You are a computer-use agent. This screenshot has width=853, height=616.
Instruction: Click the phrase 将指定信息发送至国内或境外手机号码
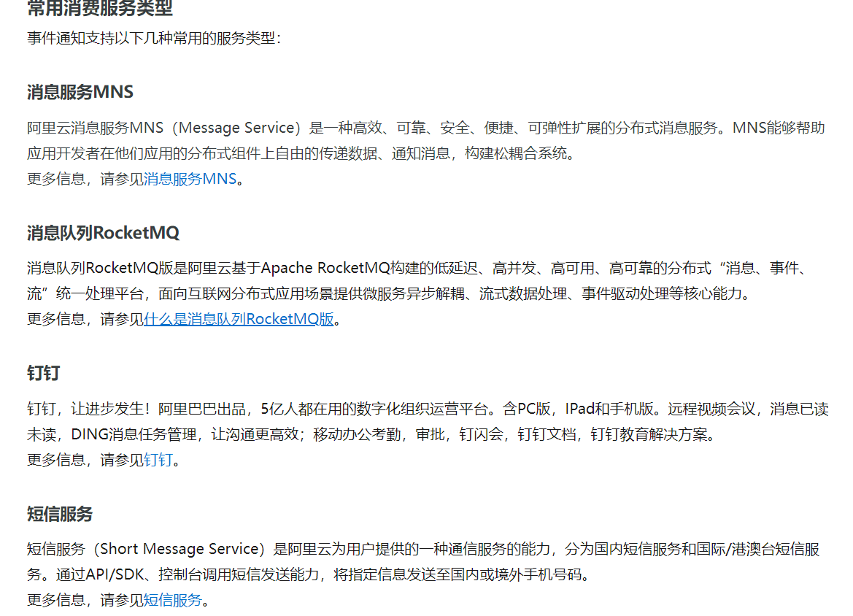tap(458, 574)
